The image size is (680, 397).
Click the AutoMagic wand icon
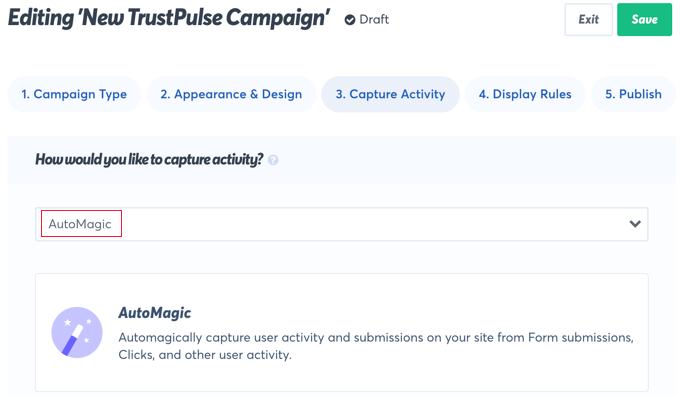coord(77,332)
